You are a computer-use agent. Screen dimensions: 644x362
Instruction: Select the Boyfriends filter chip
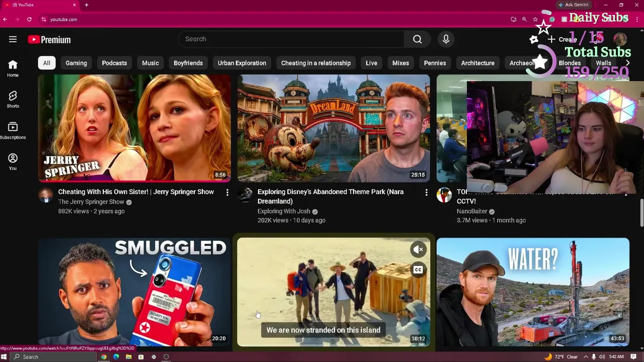point(188,63)
